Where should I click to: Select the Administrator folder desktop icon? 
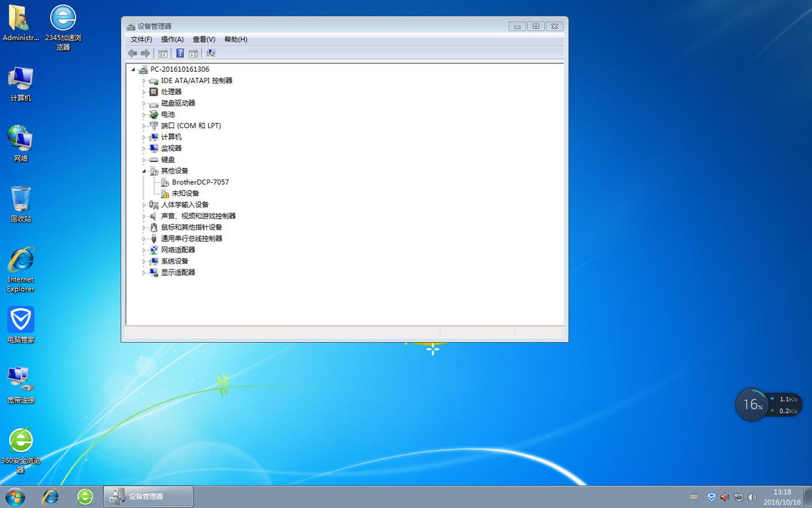tap(20, 24)
